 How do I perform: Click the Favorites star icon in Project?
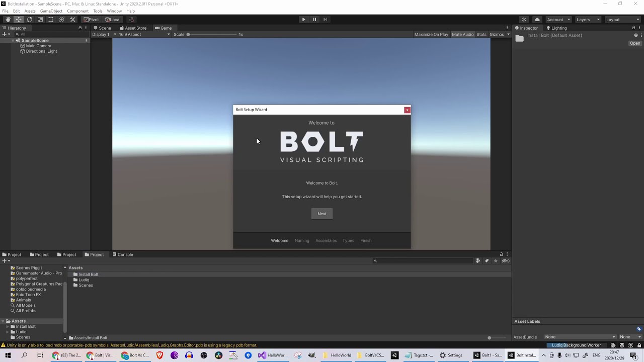496,261
